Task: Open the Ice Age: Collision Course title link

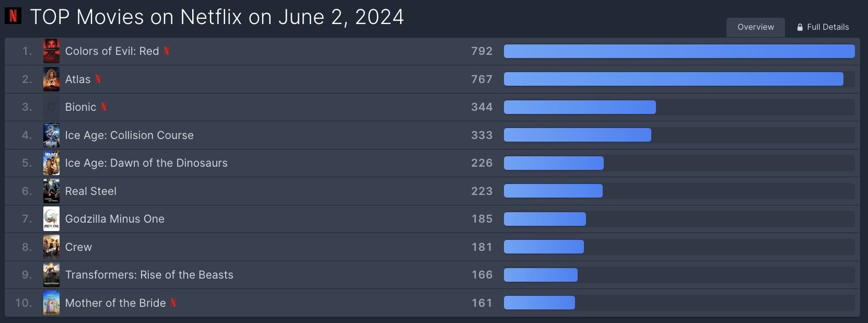Action: [129, 135]
